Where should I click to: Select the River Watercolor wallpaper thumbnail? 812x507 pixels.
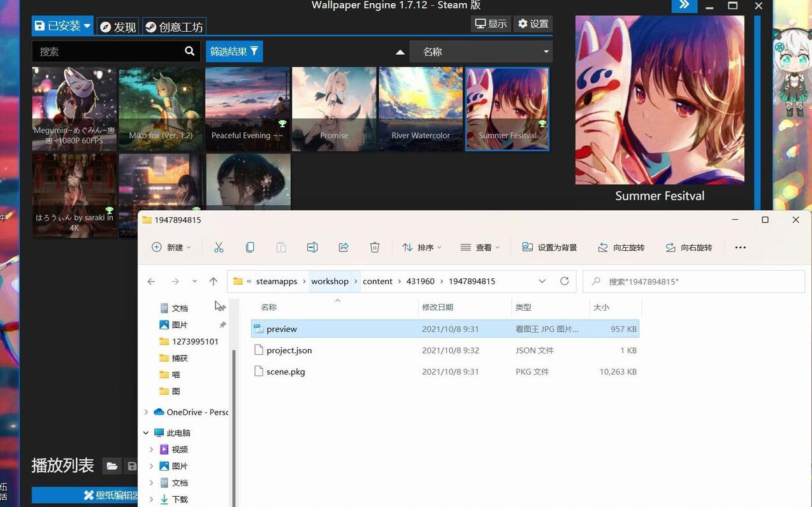pyautogui.click(x=421, y=109)
